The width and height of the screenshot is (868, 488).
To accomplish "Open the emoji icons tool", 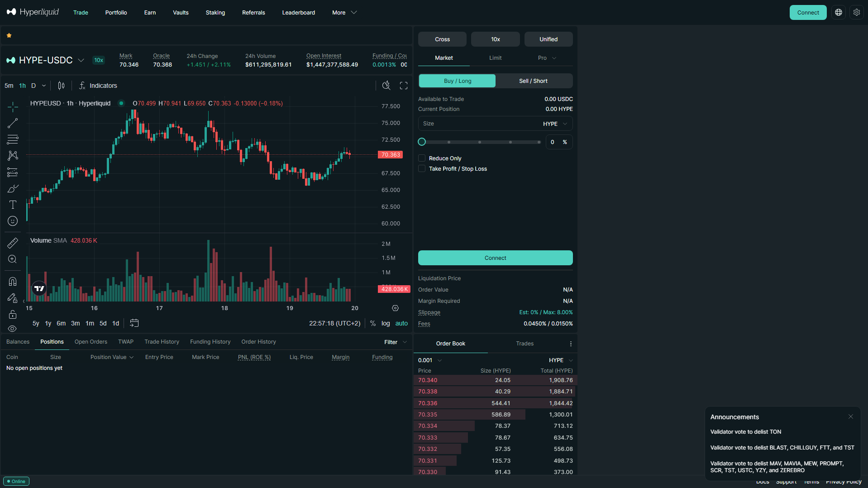I will [13, 221].
